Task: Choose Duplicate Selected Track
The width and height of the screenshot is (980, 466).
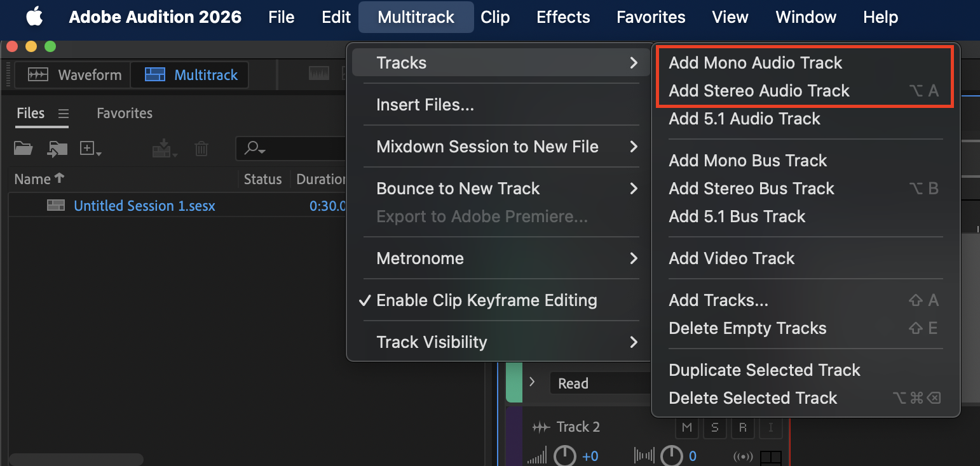Action: pos(806,370)
